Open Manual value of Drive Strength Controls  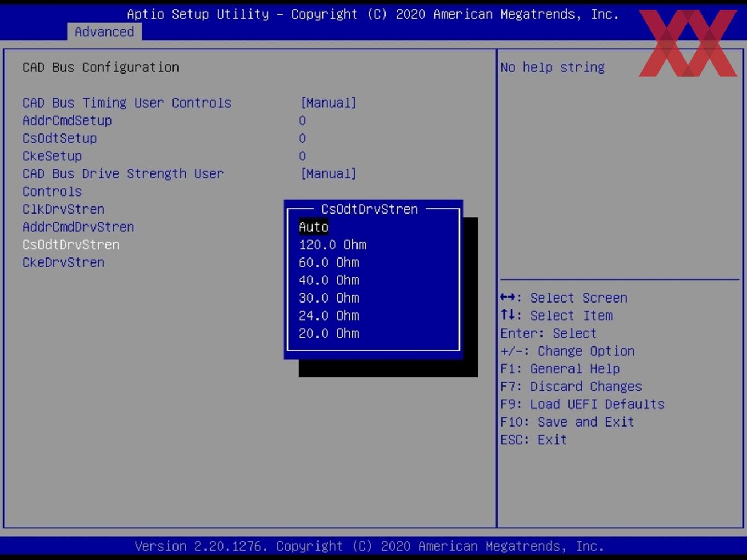point(328,173)
